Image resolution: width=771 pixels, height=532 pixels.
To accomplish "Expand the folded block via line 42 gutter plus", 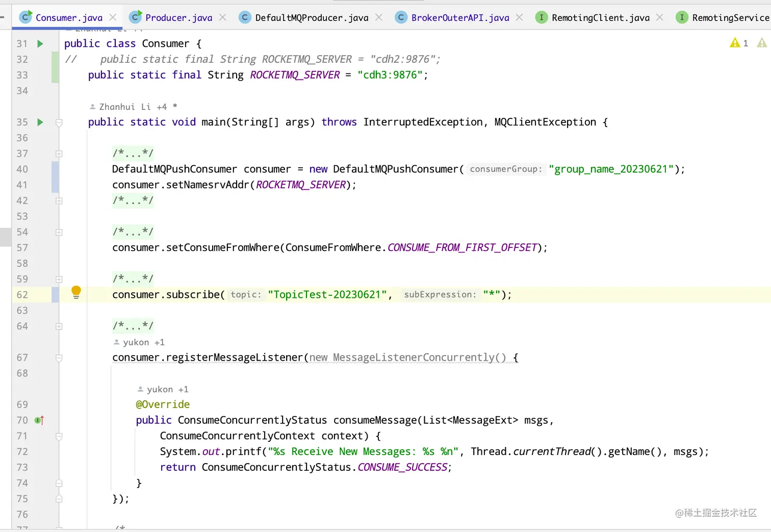I will pyautogui.click(x=59, y=201).
